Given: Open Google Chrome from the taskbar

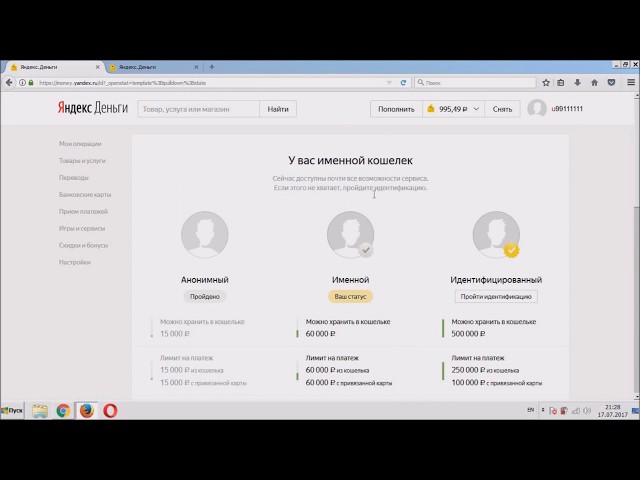Looking at the screenshot, I should click(x=63, y=411).
